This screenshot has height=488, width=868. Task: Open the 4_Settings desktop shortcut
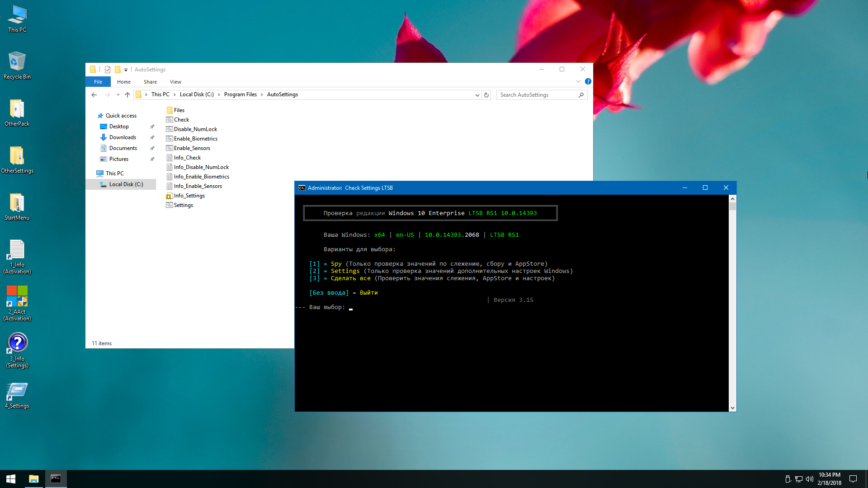(17, 392)
